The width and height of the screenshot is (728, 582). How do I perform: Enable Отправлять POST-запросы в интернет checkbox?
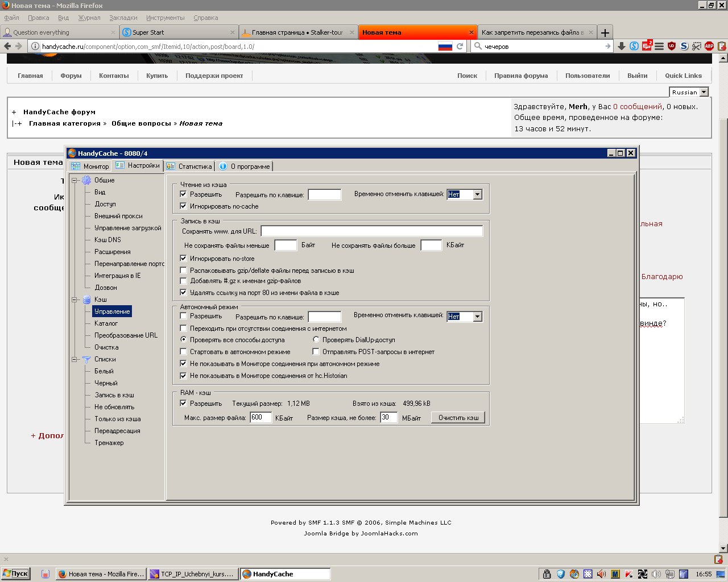316,351
